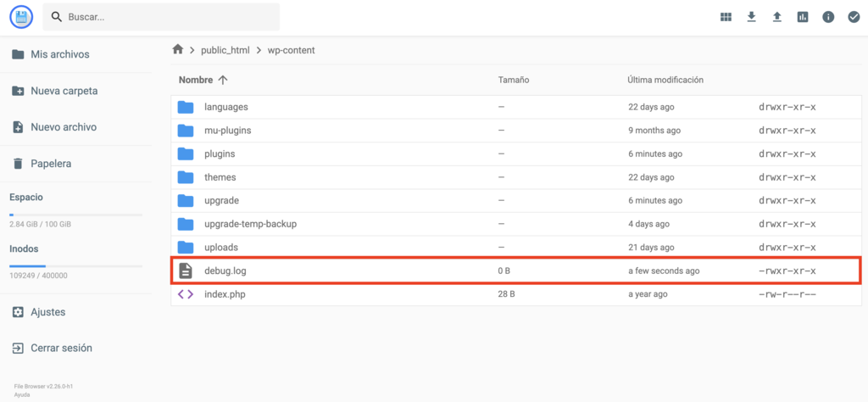Open Ajustes settings
The height and width of the screenshot is (402, 868).
(x=47, y=312)
